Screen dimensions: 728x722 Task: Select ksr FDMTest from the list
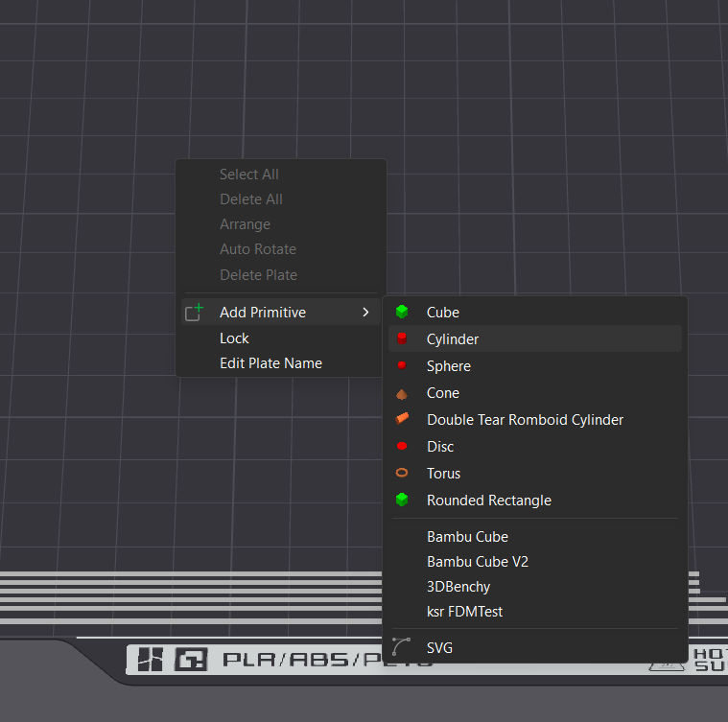464,612
